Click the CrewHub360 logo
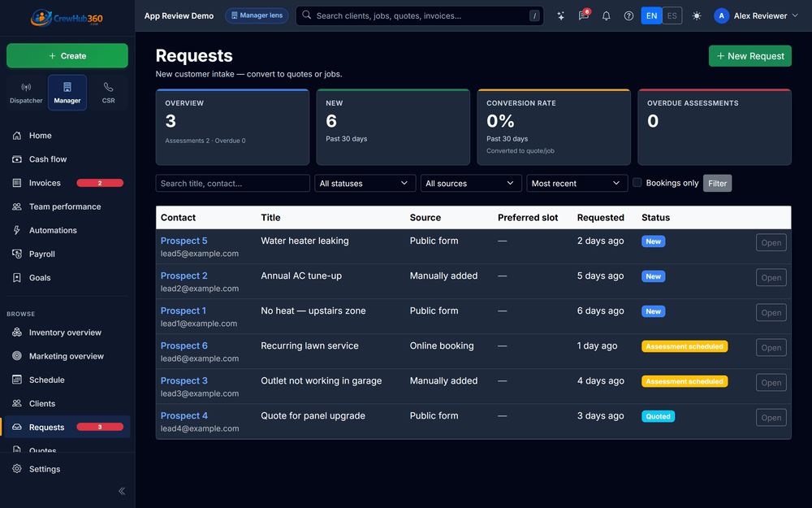The width and height of the screenshot is (812, 508). (67, 18)
